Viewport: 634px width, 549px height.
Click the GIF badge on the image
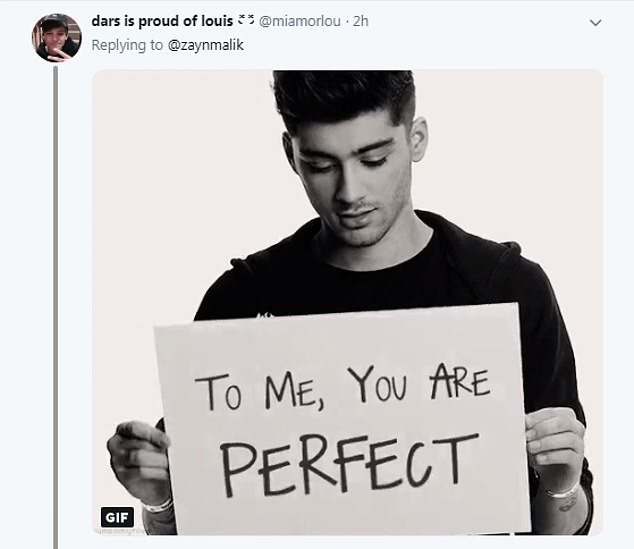coord(117,517)
